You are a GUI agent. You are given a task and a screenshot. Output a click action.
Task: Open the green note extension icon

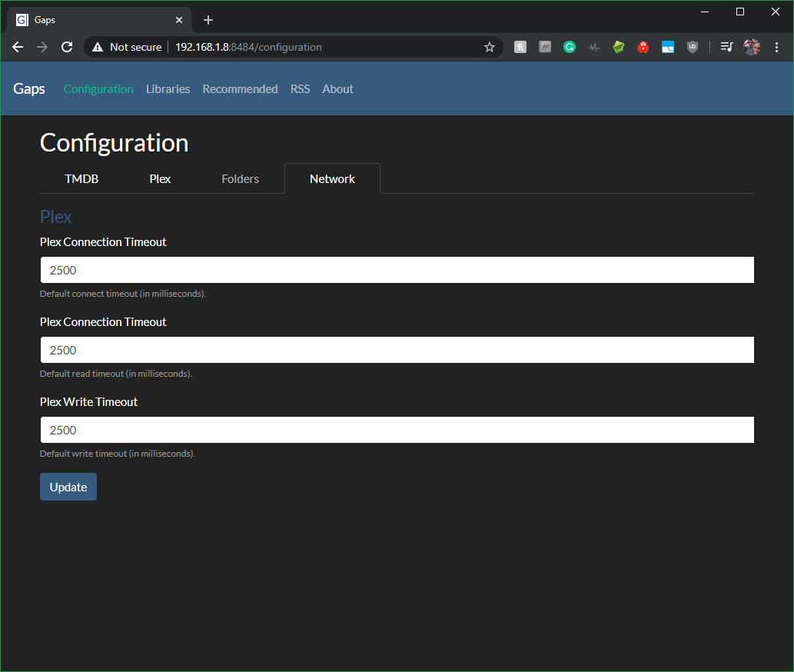click(x=618, y=47)
